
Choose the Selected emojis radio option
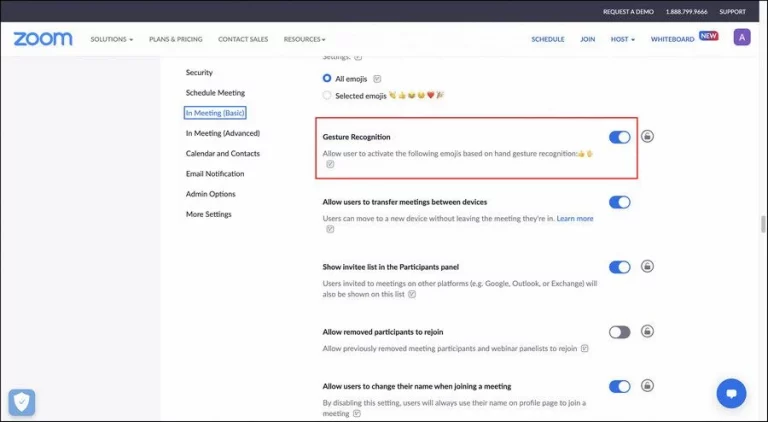(x=327, y=95)
